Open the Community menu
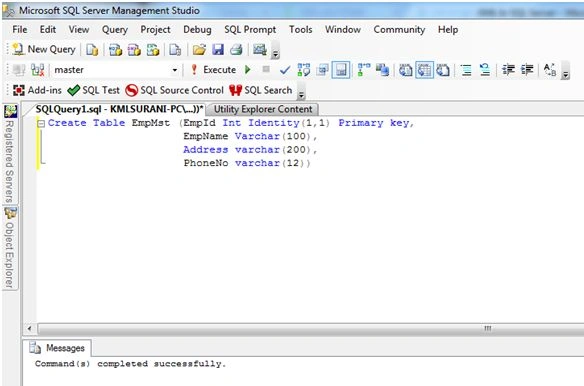 [x=399, y=29]
